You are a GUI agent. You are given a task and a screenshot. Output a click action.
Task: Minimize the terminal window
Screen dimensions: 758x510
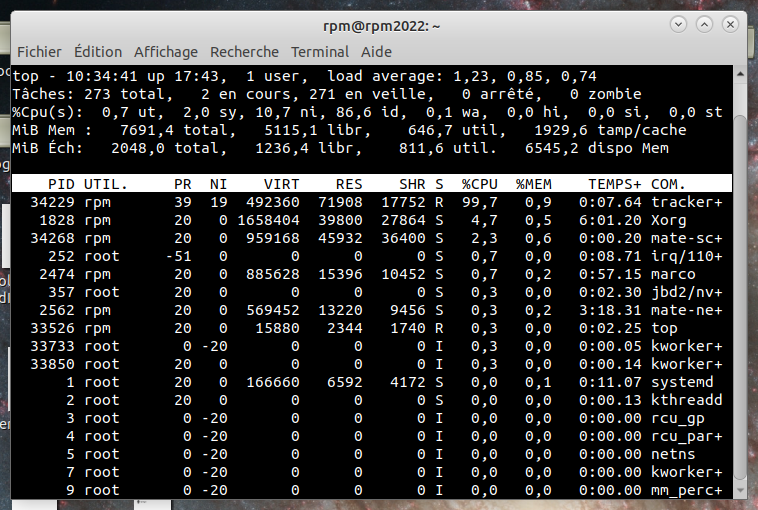tap(678, 21)
